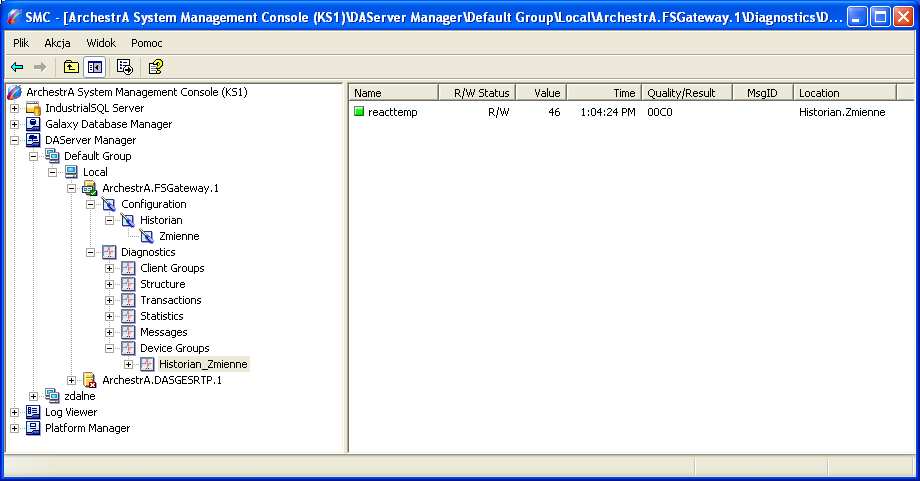Screen dimensions: 920x481
Task: Click the Forward arrow toolbar button
Action: point(39,67)
